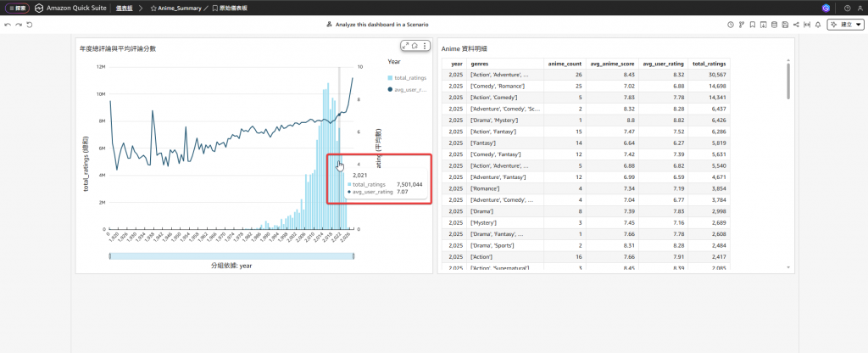Favorite Anime_Summary using the star icon
The width and height of the screenshot is (868, 353).
coord(153,8)
